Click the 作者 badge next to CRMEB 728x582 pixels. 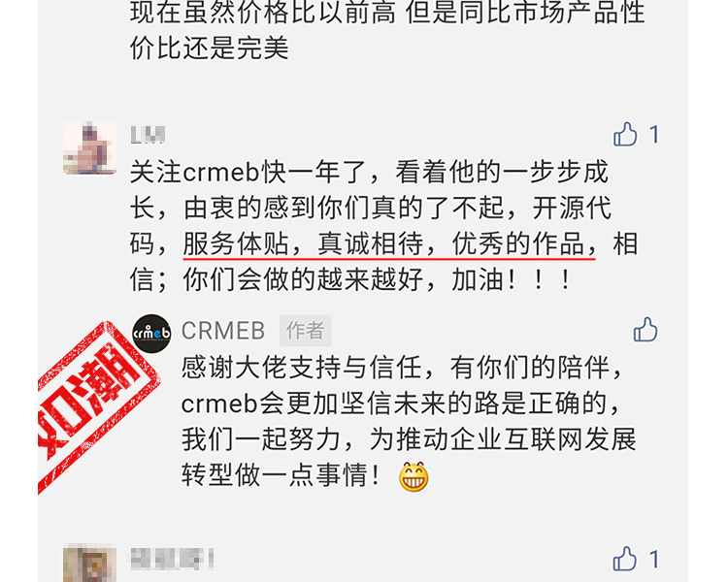pos(305,331)
